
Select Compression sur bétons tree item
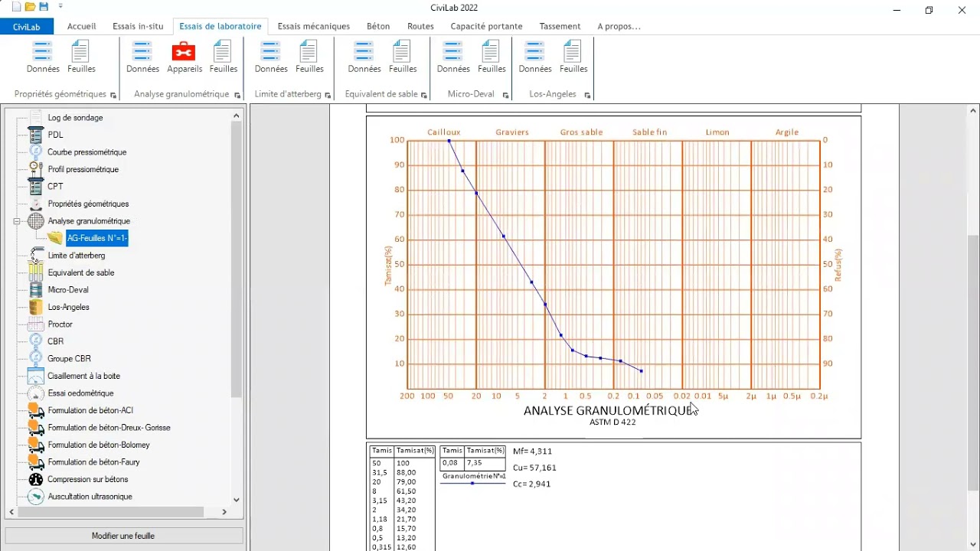pyautogui.click(x=89, y=479)
